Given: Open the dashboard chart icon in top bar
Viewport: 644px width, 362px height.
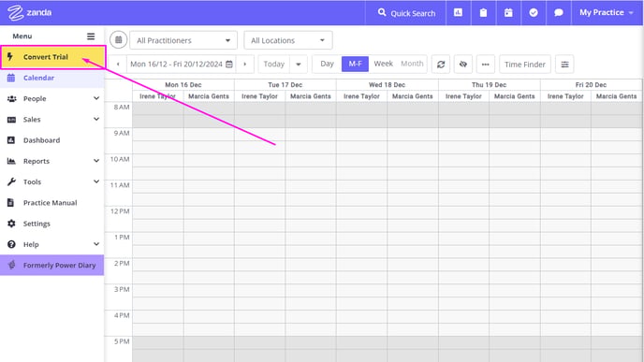Looking at the screenshot, I should pyautogui.click(x=458, y=13).
